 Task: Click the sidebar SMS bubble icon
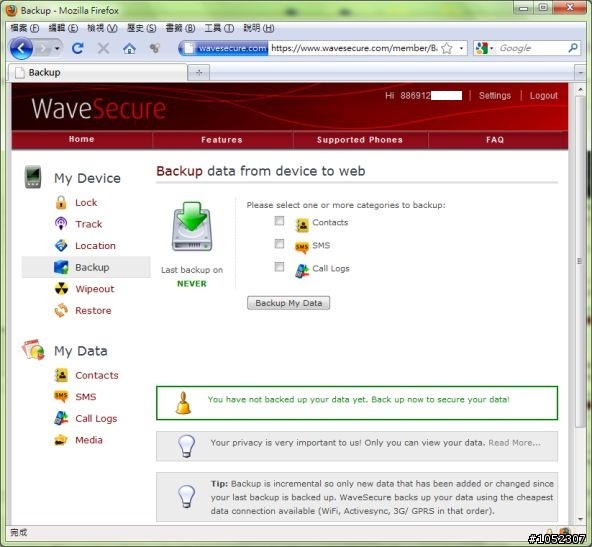61,396
